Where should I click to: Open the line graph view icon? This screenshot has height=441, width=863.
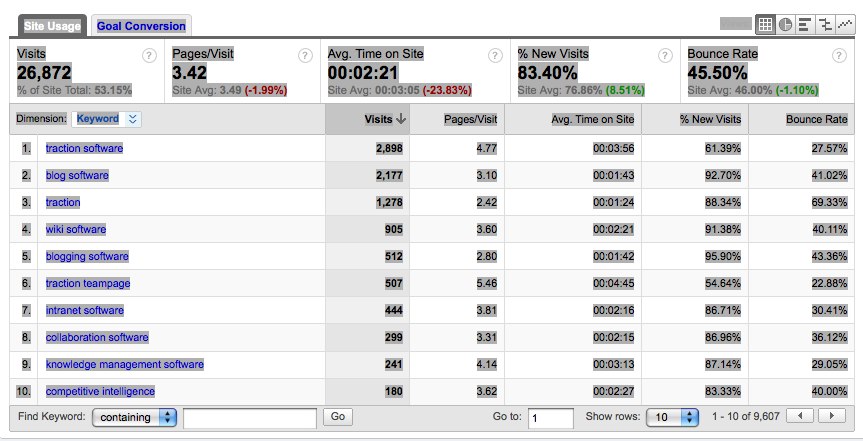click(x=844, y=25)
